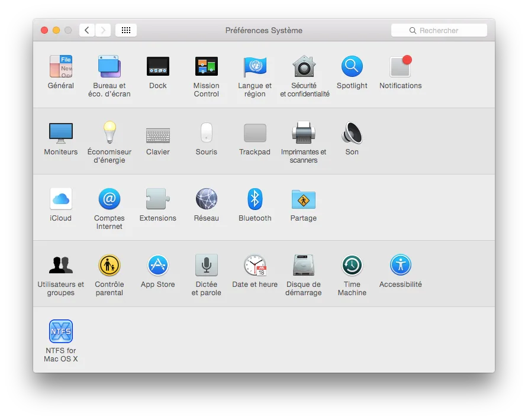Open the Moniteurs display settings
Screen dimensions: 528x420
[61, 133]
